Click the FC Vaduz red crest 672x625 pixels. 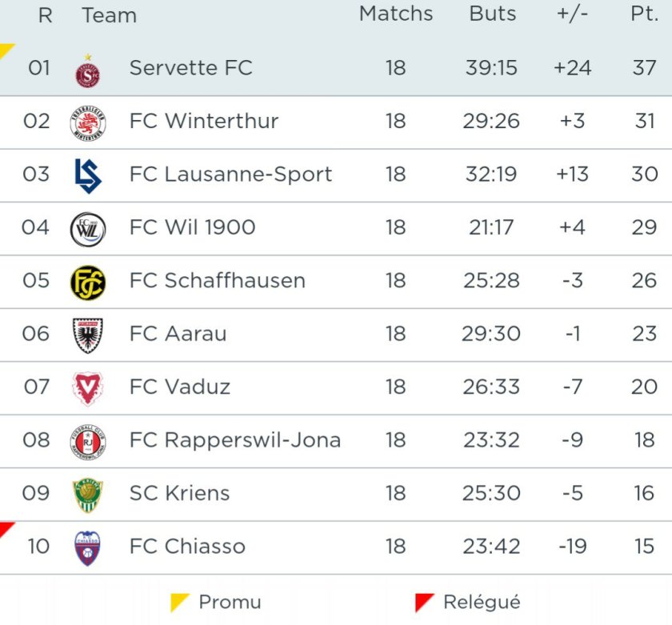87,388
